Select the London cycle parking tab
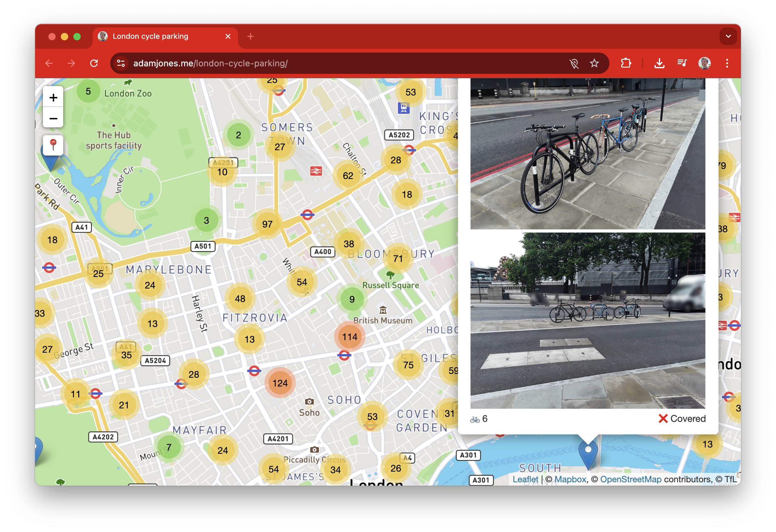Screen dimensions: 776x532 pos(150,36)
